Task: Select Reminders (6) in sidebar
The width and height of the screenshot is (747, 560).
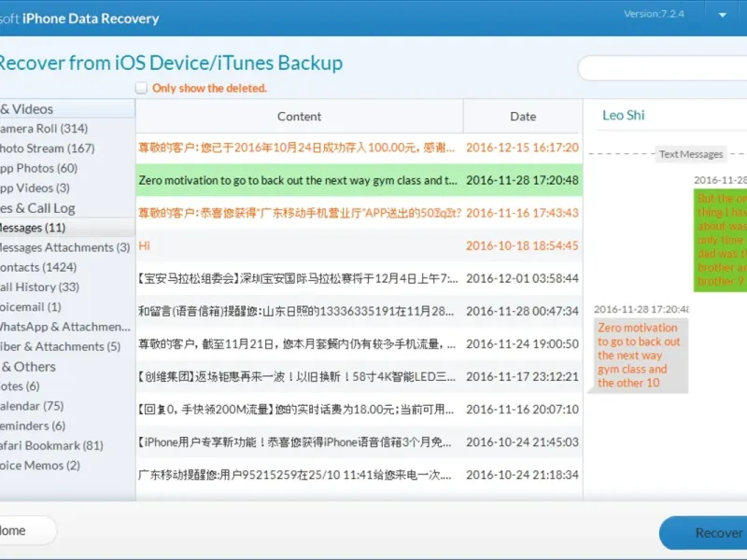Action: pos(33,426)
